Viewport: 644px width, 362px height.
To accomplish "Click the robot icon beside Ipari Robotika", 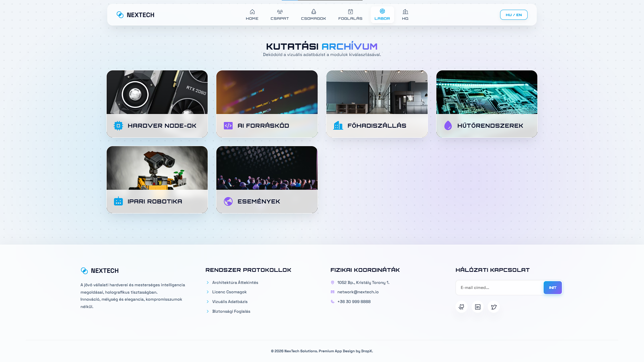I will 118,201.
